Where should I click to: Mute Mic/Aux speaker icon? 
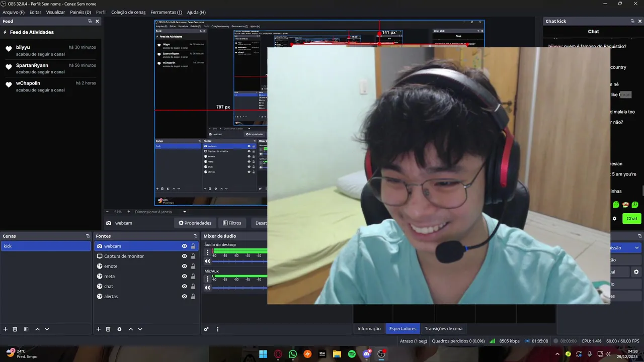coord(207,288)
